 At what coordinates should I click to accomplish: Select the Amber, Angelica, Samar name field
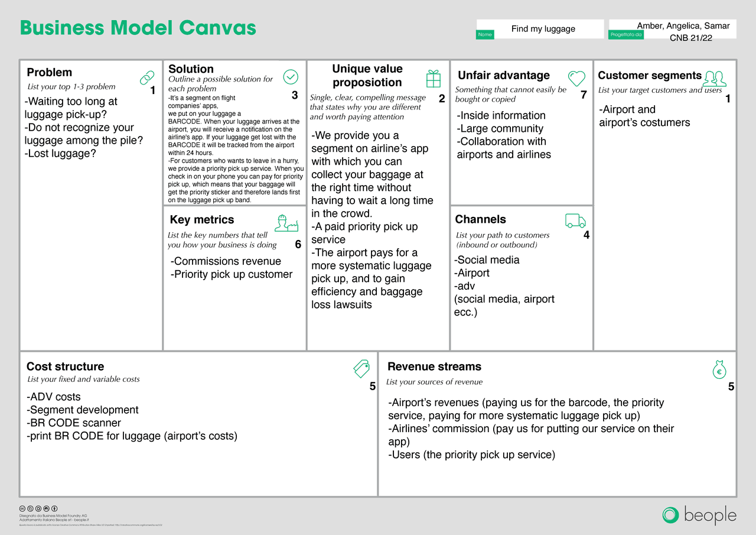[x=683, y=25]
